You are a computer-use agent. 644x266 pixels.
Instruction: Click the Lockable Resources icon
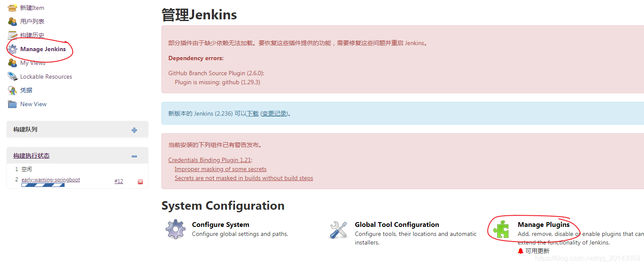point(12,76)
